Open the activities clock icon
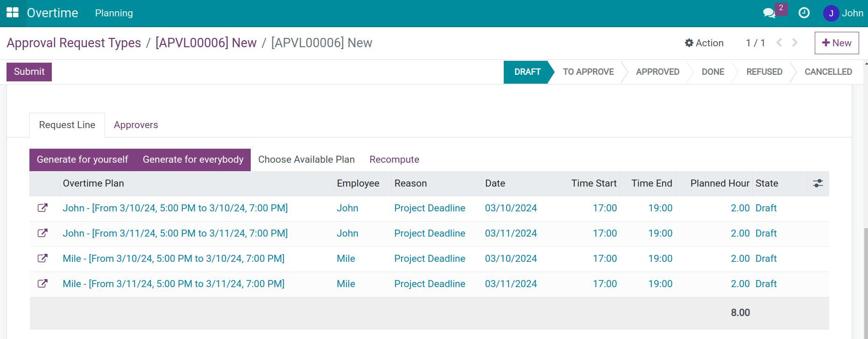Screen dimensions: 868x339 point(804,13)
